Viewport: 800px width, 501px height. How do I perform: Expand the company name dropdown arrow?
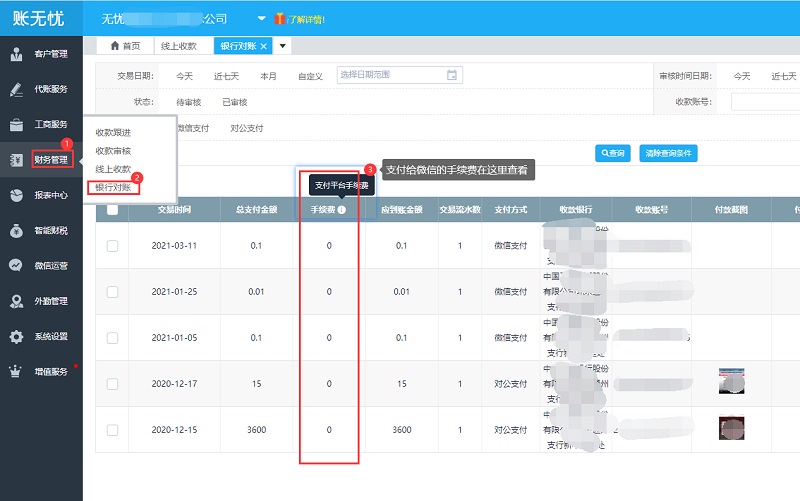point(262,19)
